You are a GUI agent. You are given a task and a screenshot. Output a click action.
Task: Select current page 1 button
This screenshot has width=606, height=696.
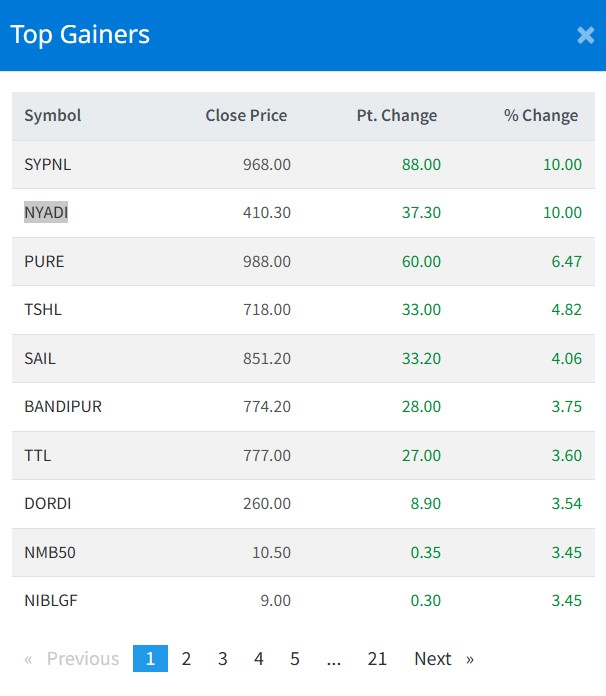[150, 658]
